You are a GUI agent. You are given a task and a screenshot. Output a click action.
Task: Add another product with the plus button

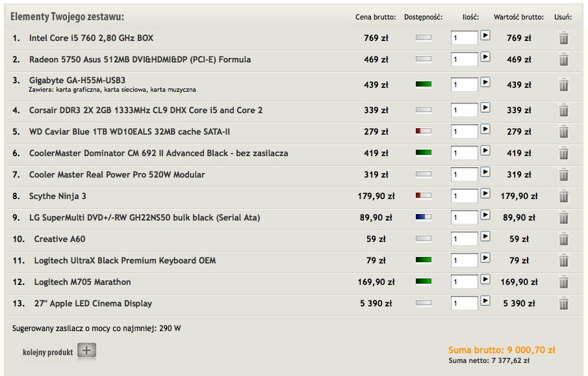pyautogui.click(x=86, y=351)
